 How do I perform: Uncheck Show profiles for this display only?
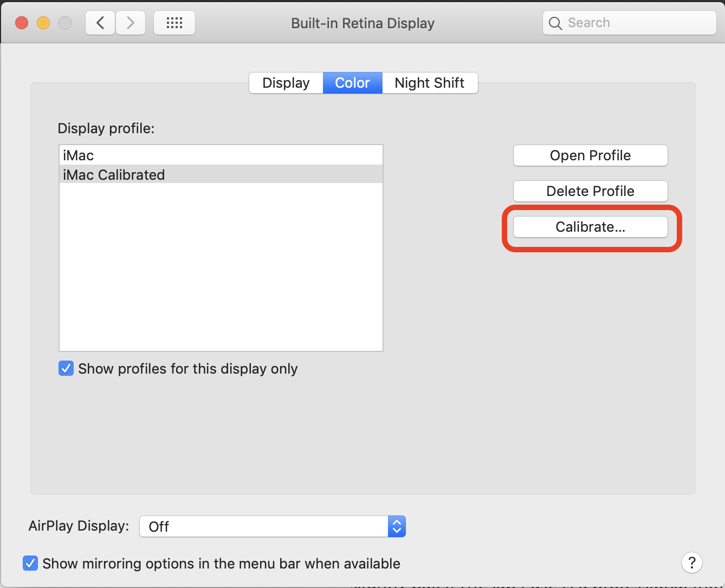point(66,369)
